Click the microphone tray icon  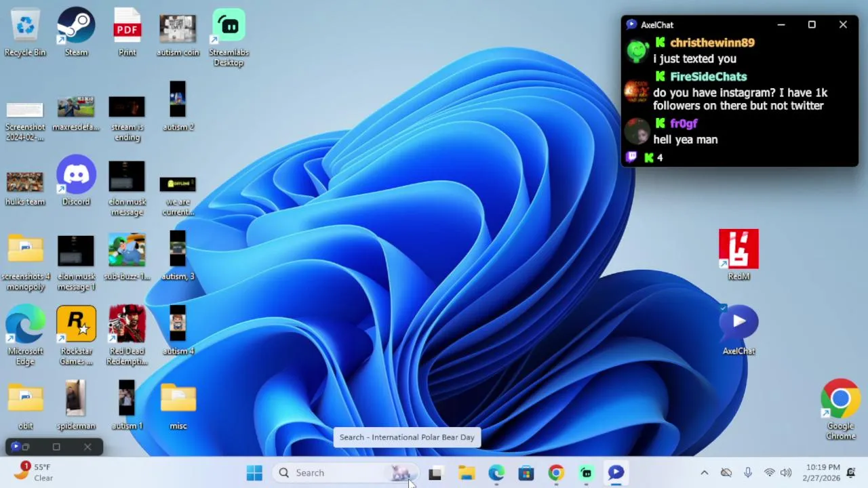click(x=747, y=473)
